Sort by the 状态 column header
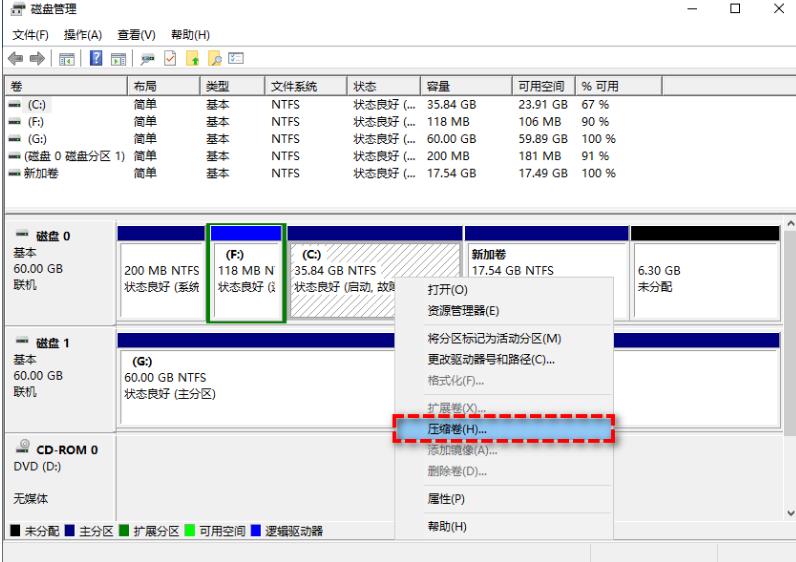The width and height of the screenshot is (796, 562). pos(384,86)
